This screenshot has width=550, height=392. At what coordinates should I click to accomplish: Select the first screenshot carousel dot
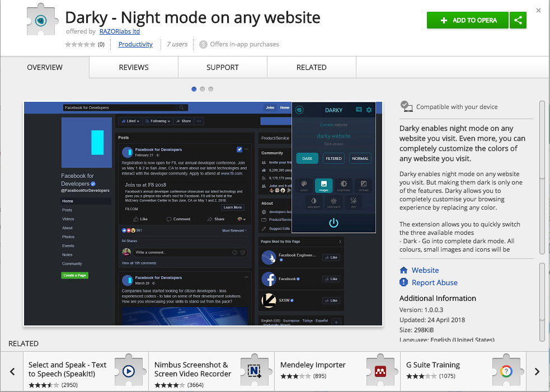click(194, 89)
